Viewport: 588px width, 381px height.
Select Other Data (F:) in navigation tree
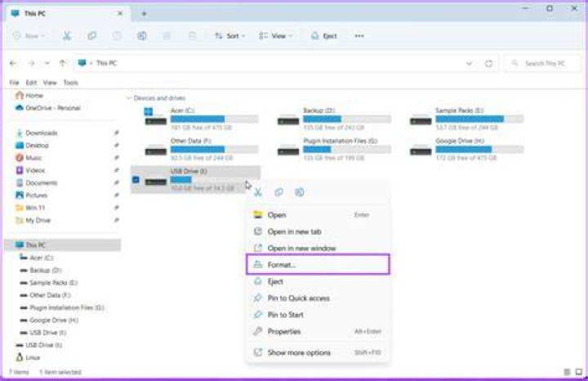tap(46, 295)
